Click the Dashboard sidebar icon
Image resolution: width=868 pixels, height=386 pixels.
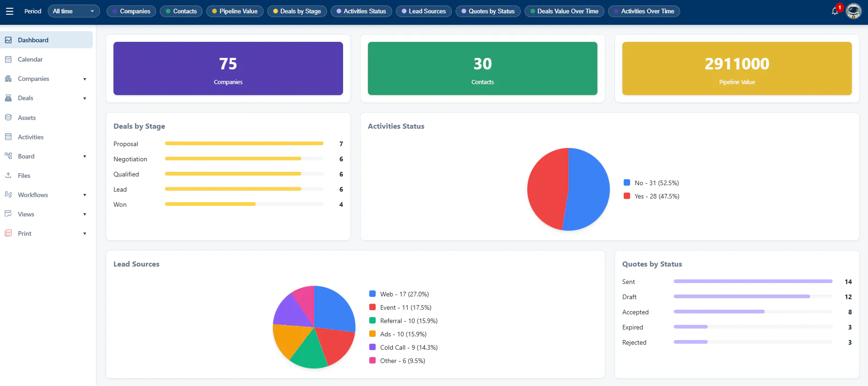tap(8, 40)
